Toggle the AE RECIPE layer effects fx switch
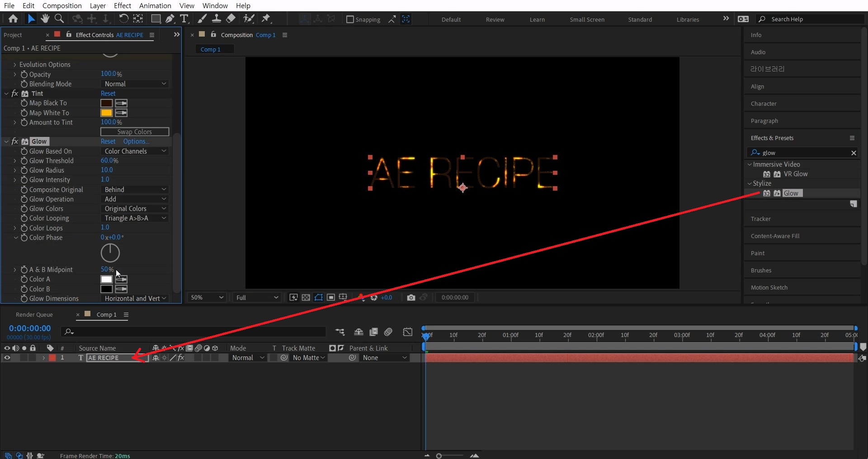Screen dimensions: 868x459 (x=181, y=358)
